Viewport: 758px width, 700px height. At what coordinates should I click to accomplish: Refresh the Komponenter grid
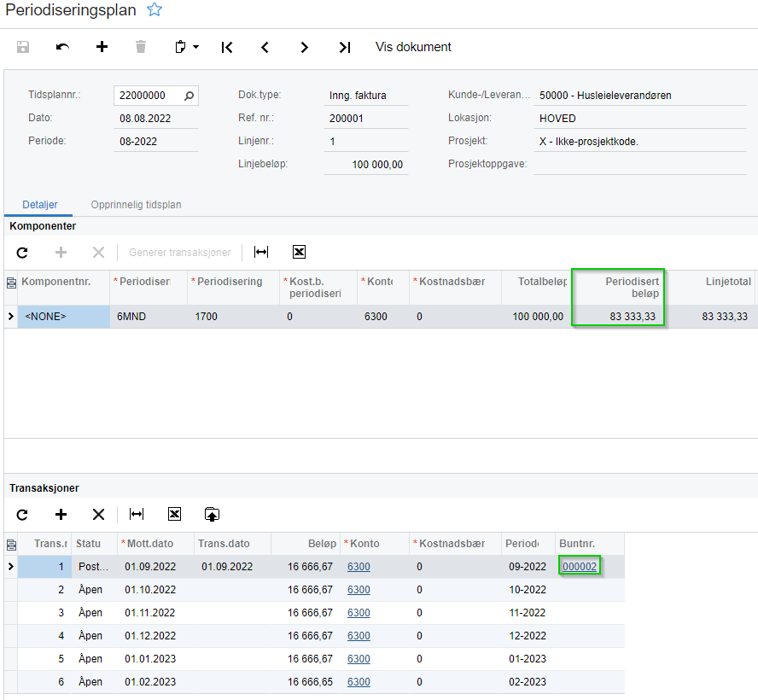point(22,253)
